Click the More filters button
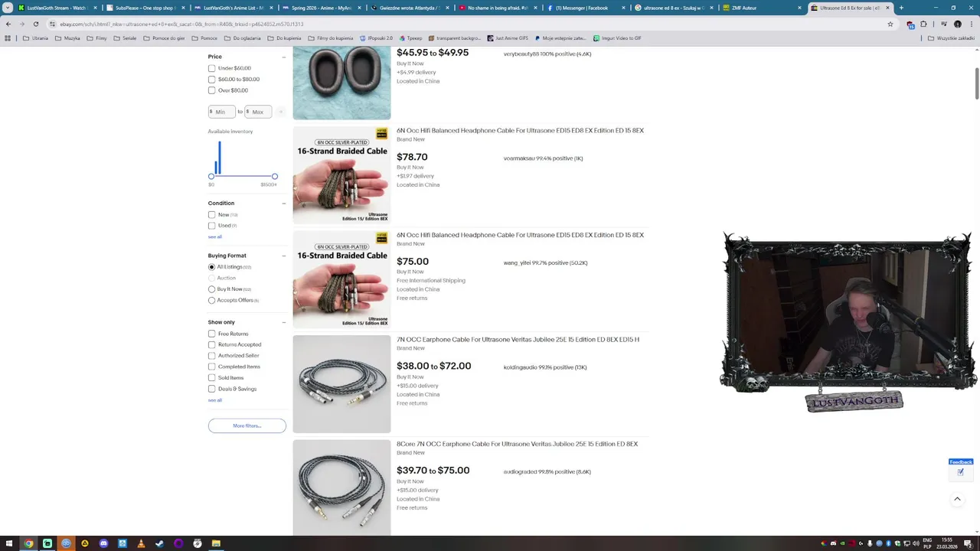The height and width of the screenshot is (551, 980). point(247,425)
